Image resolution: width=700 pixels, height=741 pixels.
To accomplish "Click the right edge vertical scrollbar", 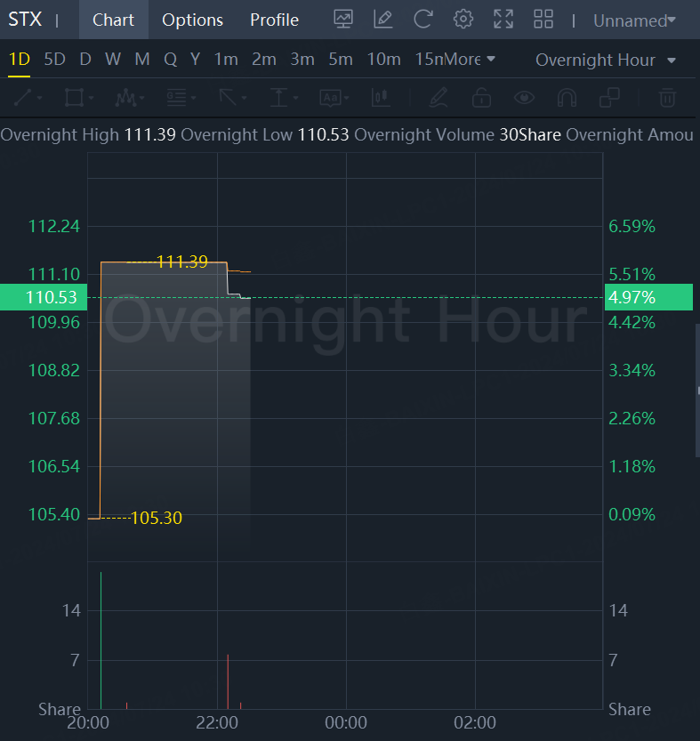I will coord(697,391).
